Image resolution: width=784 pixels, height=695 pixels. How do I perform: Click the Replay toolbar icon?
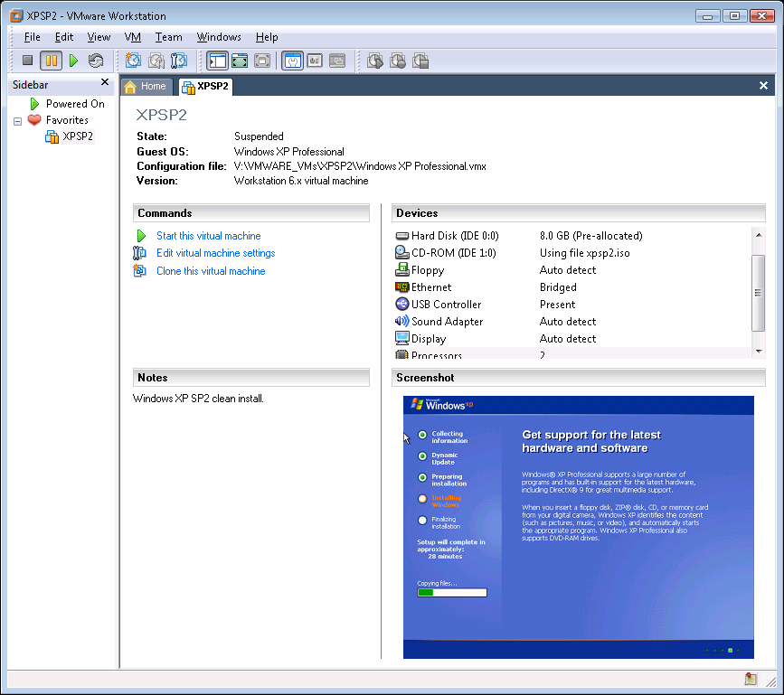pyautogui.click(x=398, y=61)
